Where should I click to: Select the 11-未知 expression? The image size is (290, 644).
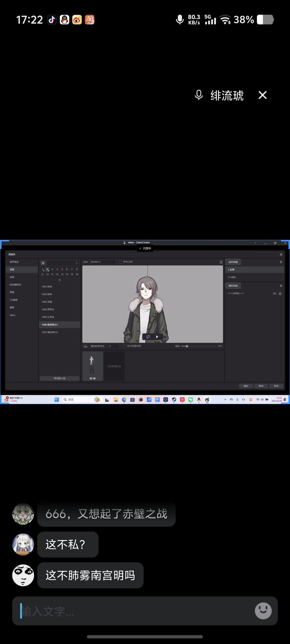pyautogui.click(x=255, y=277)
